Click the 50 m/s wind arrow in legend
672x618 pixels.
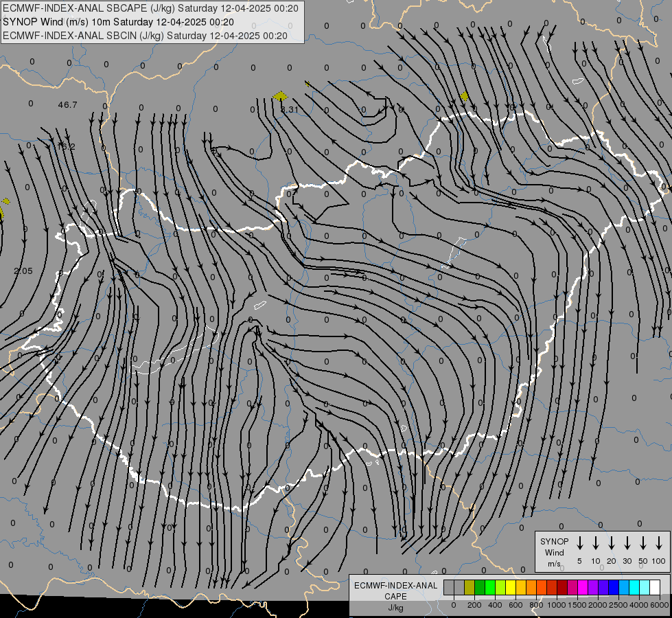[x=643, y=543]
